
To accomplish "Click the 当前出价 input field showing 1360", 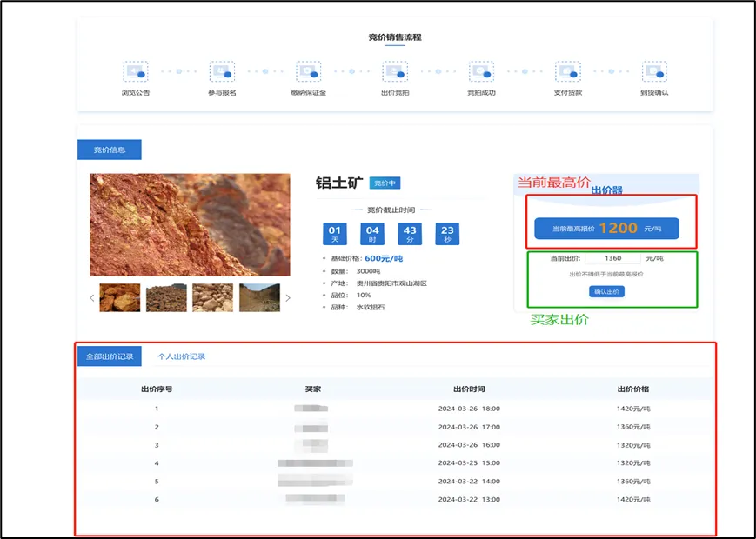I will tap(612, 258).
